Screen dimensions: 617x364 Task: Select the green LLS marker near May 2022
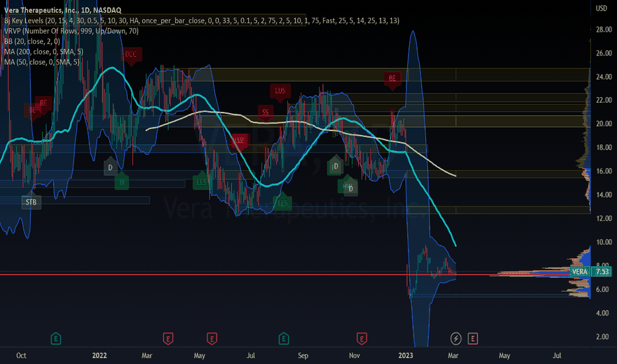(201, 182)
